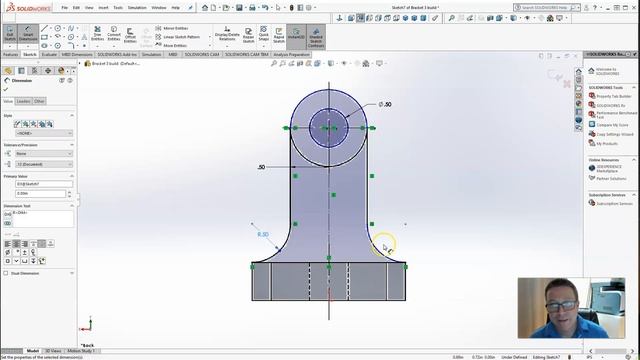Open the ConfigurationManager tab icon
Viewport: 640px width, 360px height.
tap(35, 71)
